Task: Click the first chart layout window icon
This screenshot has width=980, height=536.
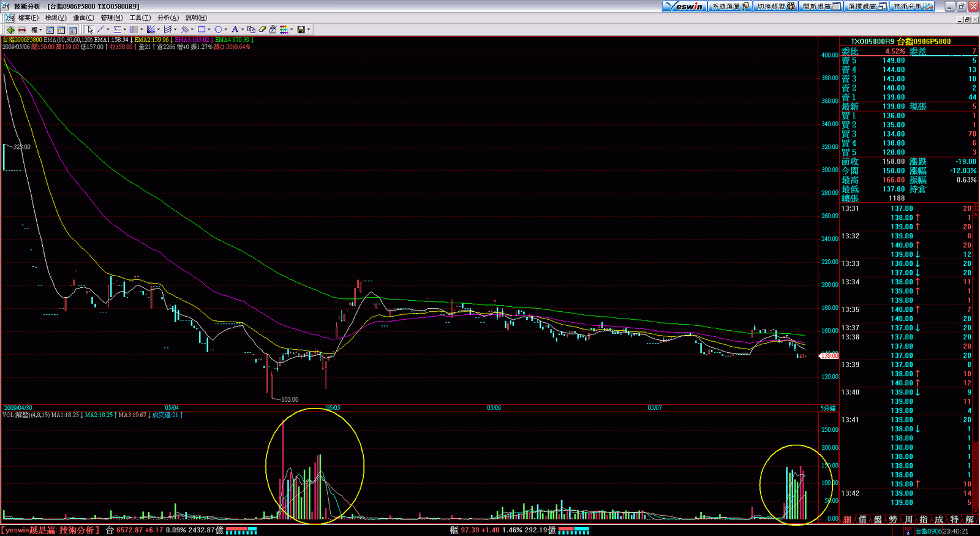Action: [50, 29]
